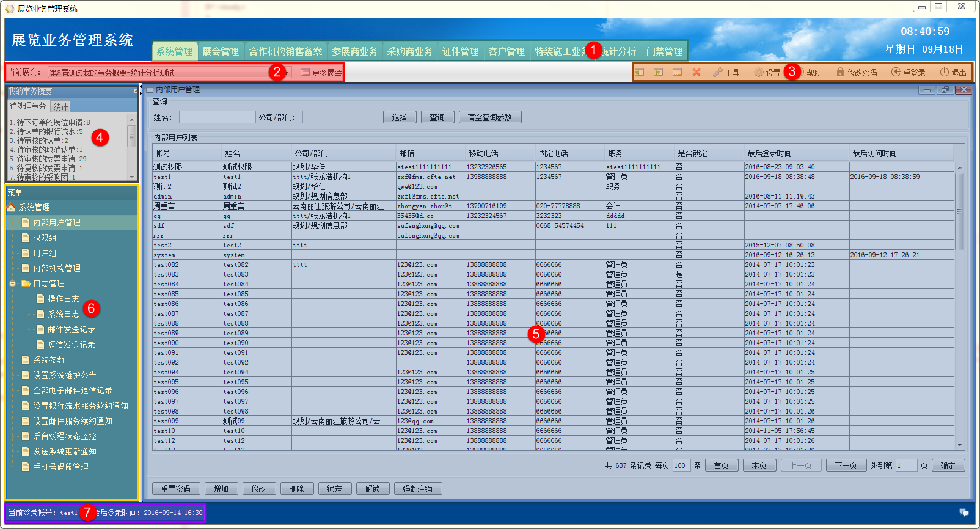
Task: Click the 跳到第 page number field
Action: (906, 465)
